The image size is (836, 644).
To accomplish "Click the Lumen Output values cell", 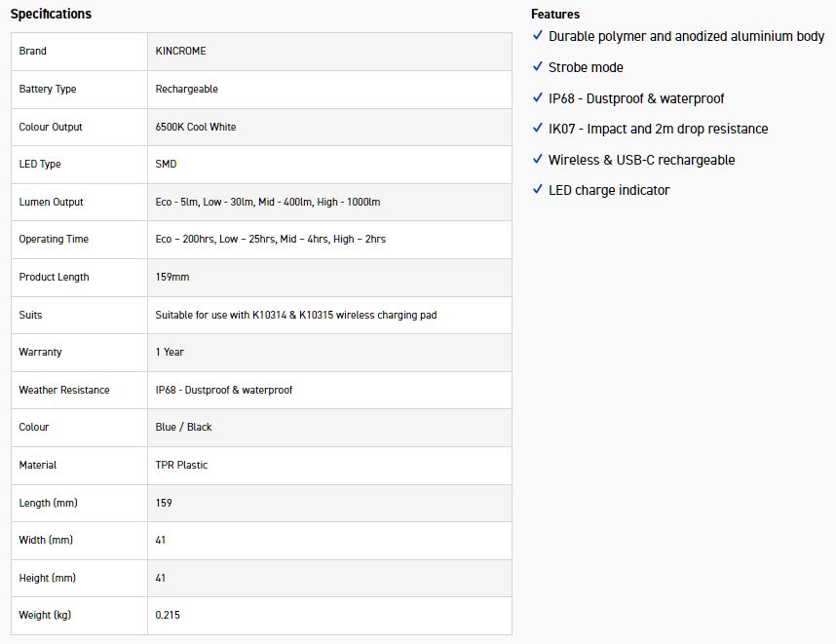I will pyautogui.click(x=268, y=202).
